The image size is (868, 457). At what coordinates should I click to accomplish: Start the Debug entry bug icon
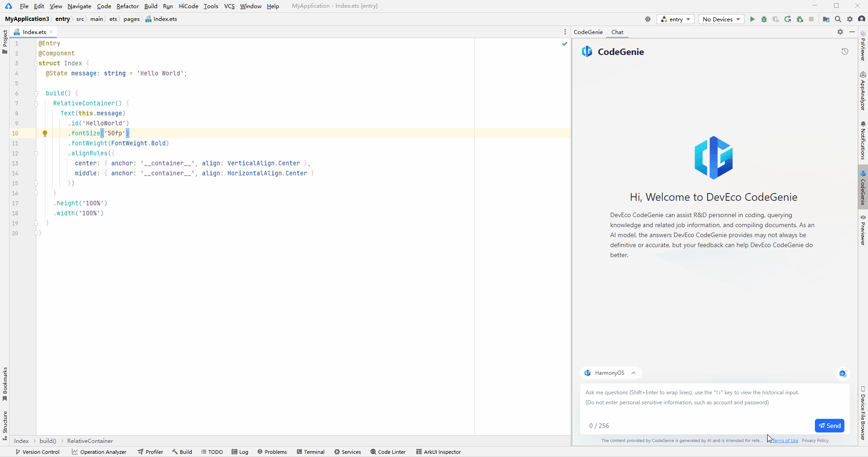tap(764, 19)
